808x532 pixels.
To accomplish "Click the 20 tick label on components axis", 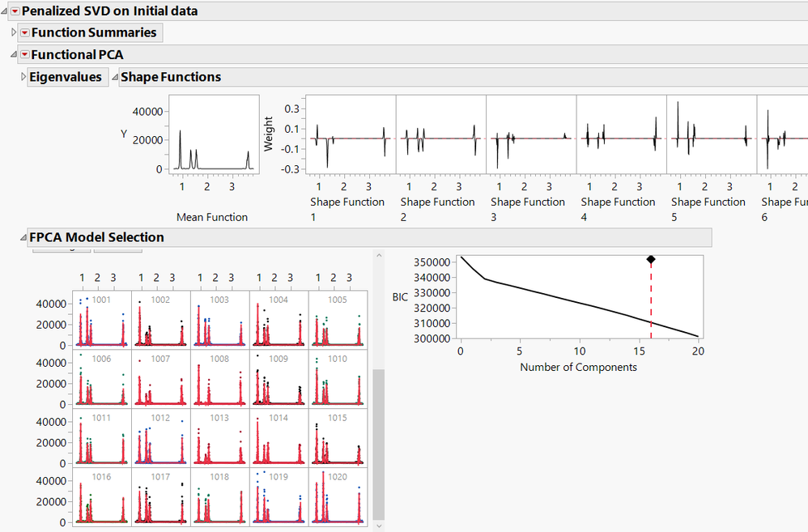I will pyautogui.click(x=698, y=351).
